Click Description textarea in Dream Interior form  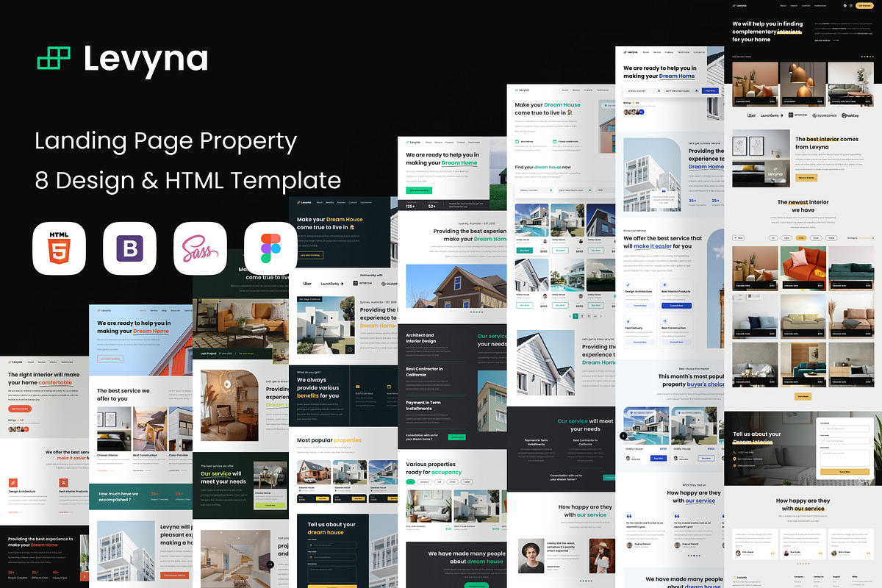point(844,456)
